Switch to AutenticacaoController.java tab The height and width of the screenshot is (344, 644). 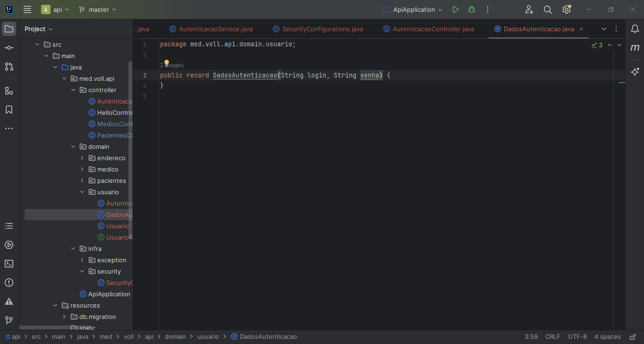tap(429, 29)
